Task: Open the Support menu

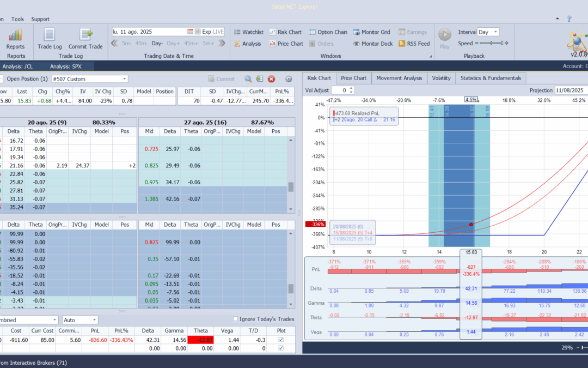Action: 40,19
